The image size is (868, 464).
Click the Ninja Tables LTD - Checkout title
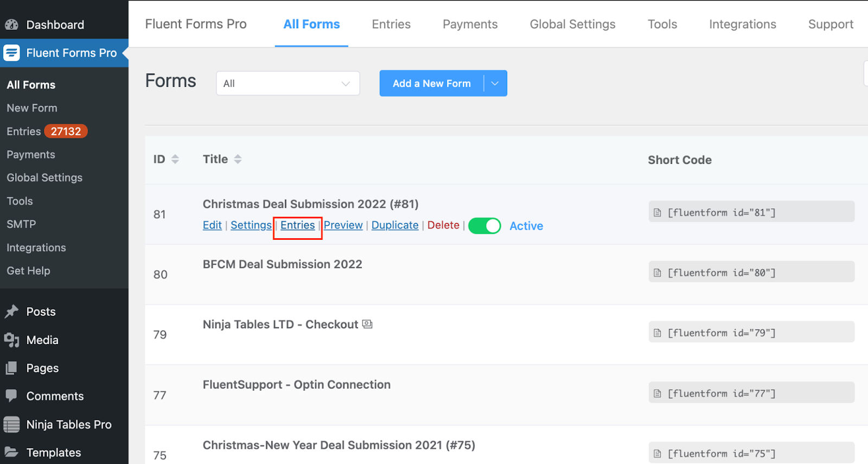coord(280,325)
